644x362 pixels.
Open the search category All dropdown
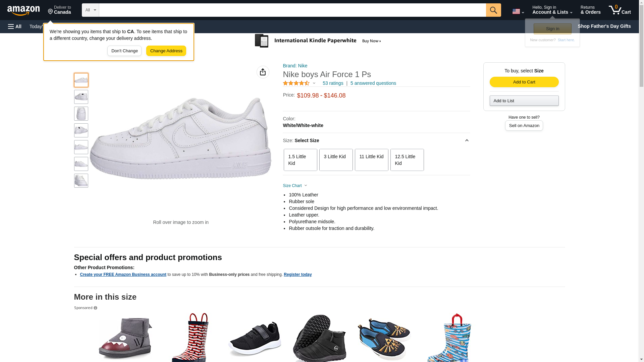click(x=90, y=10)
